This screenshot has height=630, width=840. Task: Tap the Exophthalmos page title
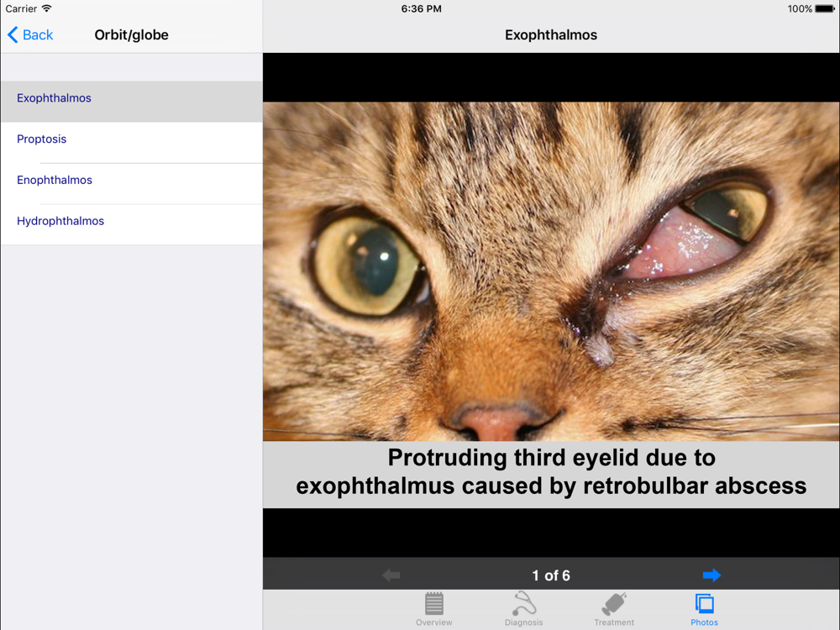tap(551, 34)
